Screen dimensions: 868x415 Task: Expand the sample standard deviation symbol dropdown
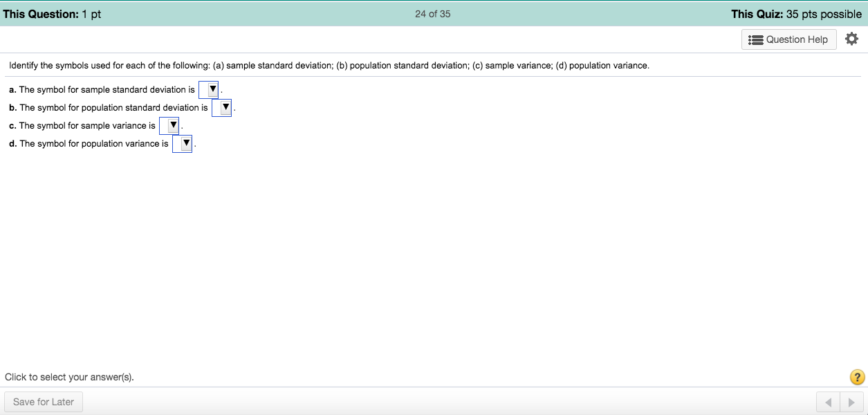click(209, 89)
